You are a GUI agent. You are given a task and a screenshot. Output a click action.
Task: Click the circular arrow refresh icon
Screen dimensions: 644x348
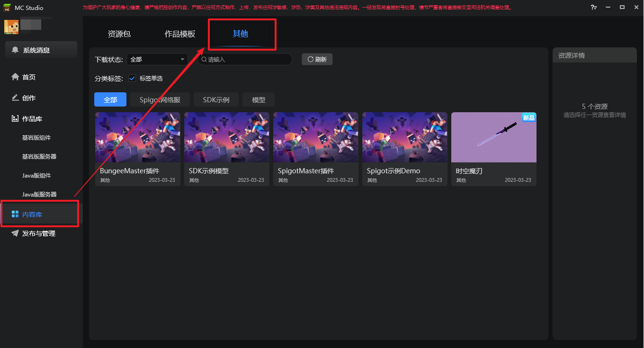click(311, 59)
